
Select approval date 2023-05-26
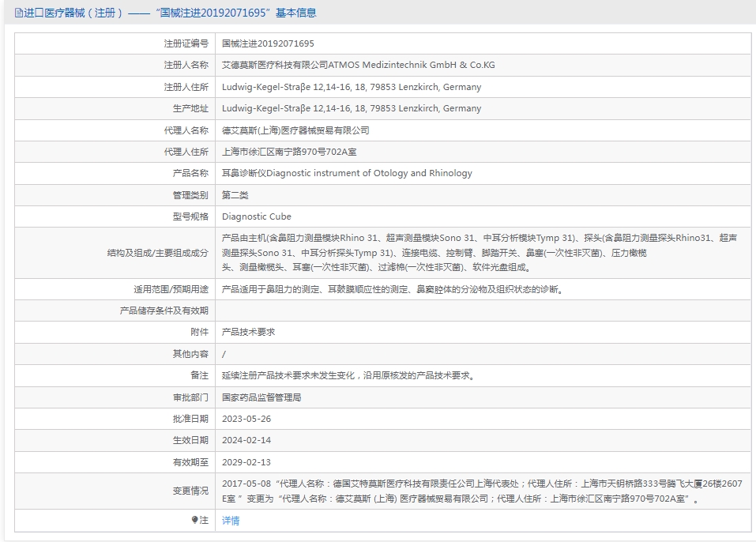pyautogui.click(x=246, y=419)
